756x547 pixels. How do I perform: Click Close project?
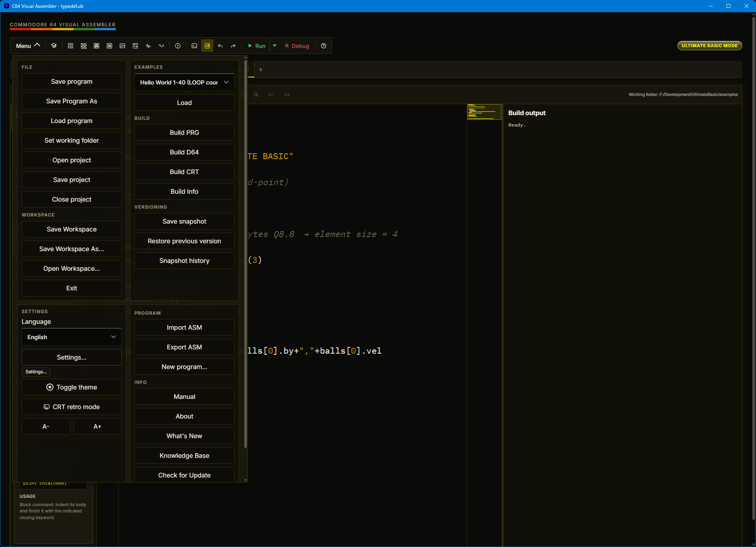click(72, 200)
